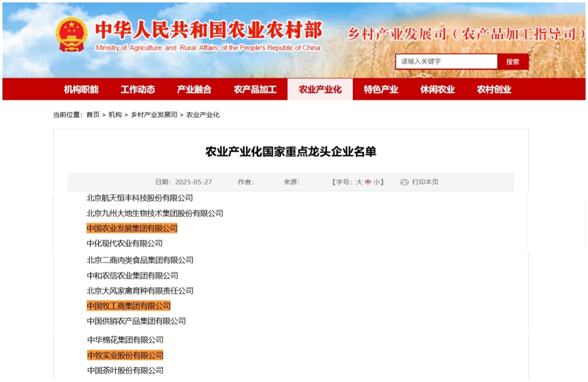Select the 产业融合 navigation item
Image resolution: width=588 pixels, height=382 pixels.
194,90
